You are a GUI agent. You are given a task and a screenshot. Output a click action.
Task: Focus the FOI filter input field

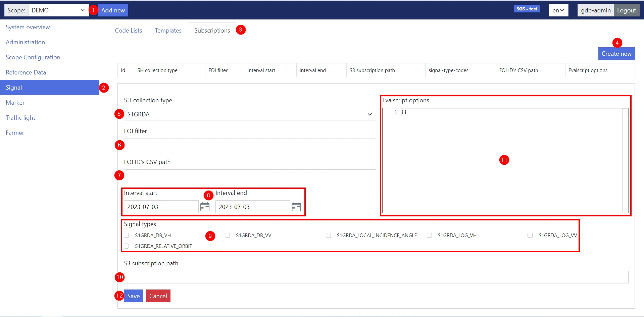tap(250, 145)
